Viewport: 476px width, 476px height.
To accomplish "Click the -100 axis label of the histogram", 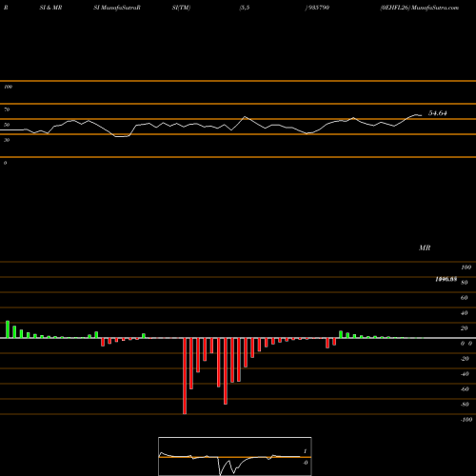I will coord(466,420).
